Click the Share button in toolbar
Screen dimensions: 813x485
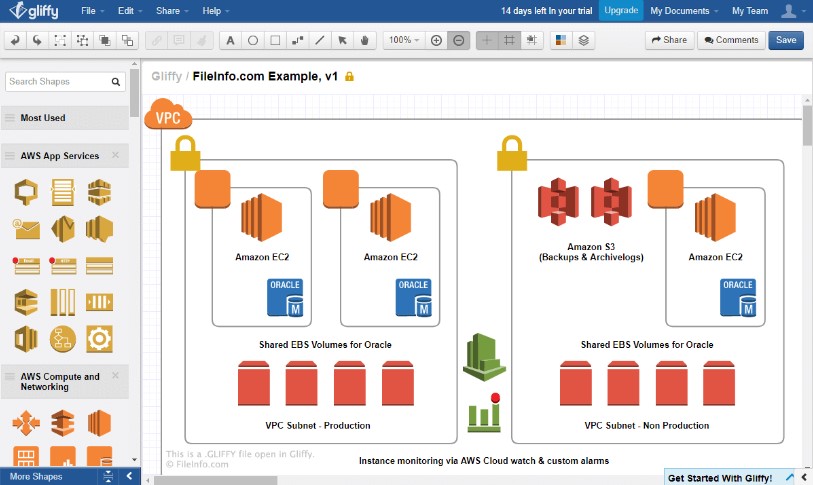[669, 40]
